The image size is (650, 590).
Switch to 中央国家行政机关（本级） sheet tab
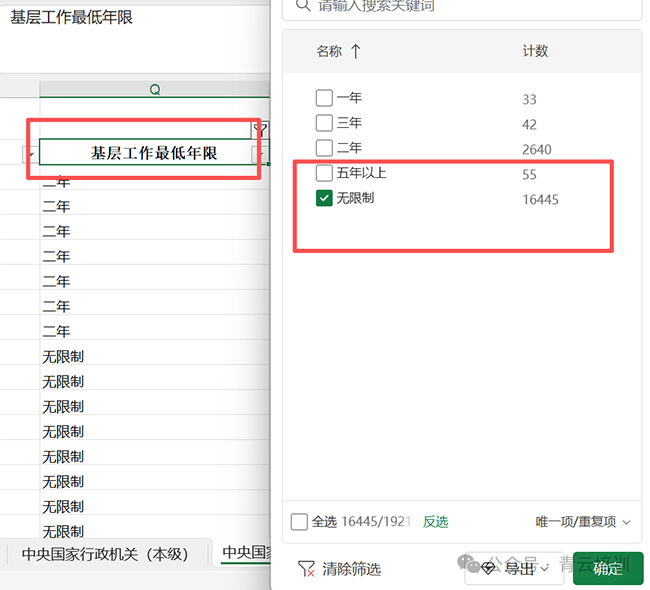(105, 553)
